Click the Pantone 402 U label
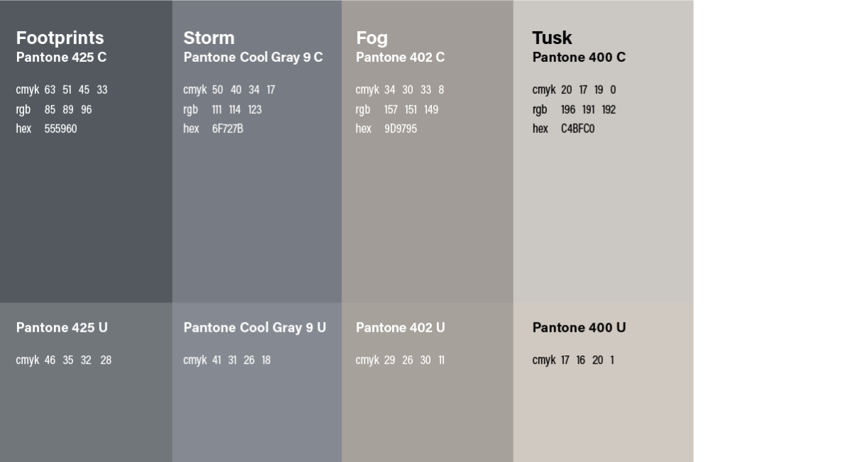The image size is (868, 462). [x=400, y=328]
